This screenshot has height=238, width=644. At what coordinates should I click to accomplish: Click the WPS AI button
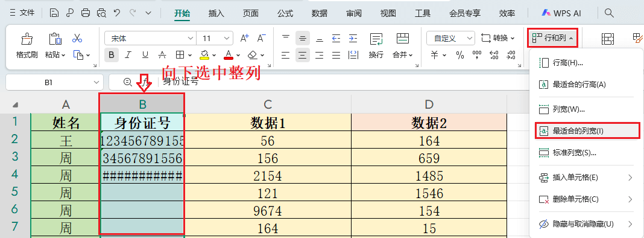561,13
